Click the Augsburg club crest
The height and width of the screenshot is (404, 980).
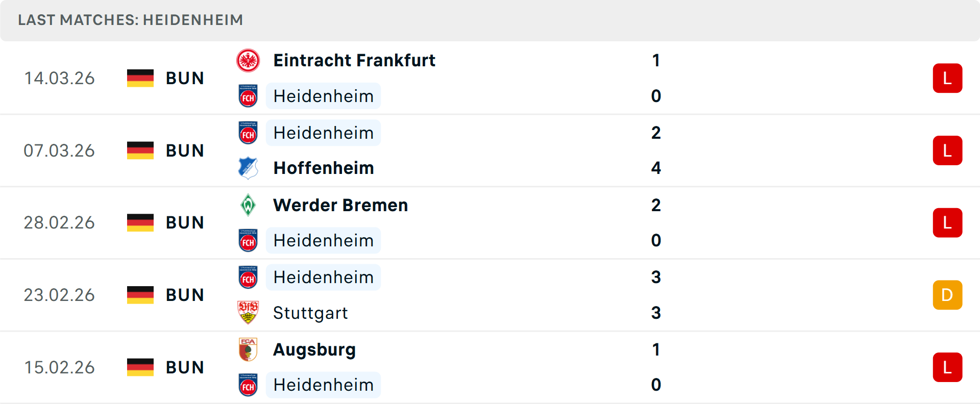pos(248,349)
